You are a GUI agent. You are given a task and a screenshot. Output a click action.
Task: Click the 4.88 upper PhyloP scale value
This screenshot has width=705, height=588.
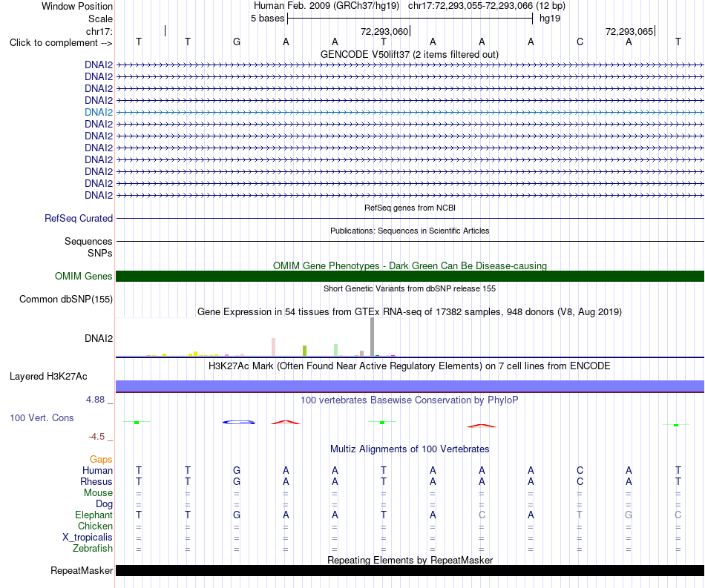pos(95,400)
